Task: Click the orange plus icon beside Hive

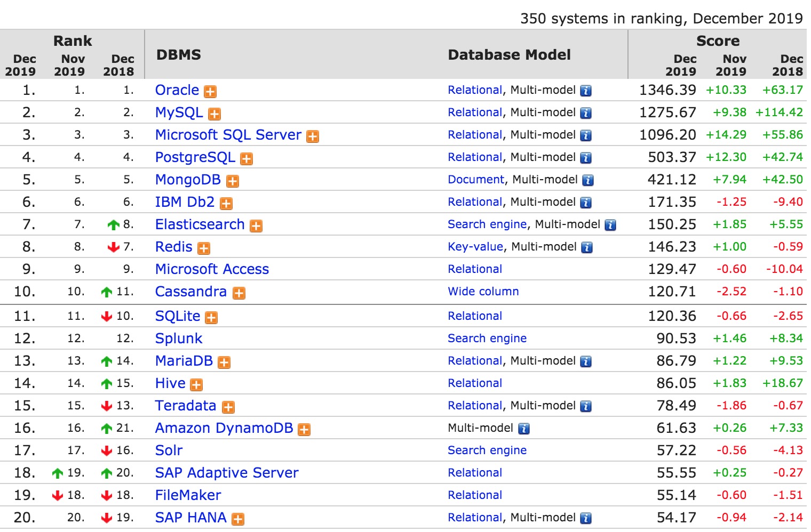Action: [x=197, y=385]
